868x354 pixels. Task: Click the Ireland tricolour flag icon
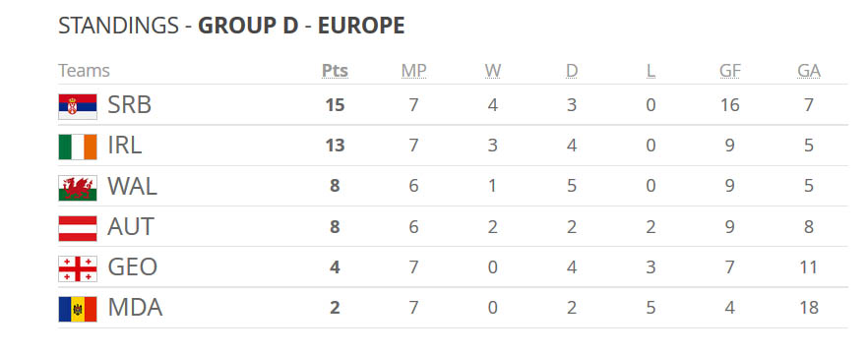(78, 147)
